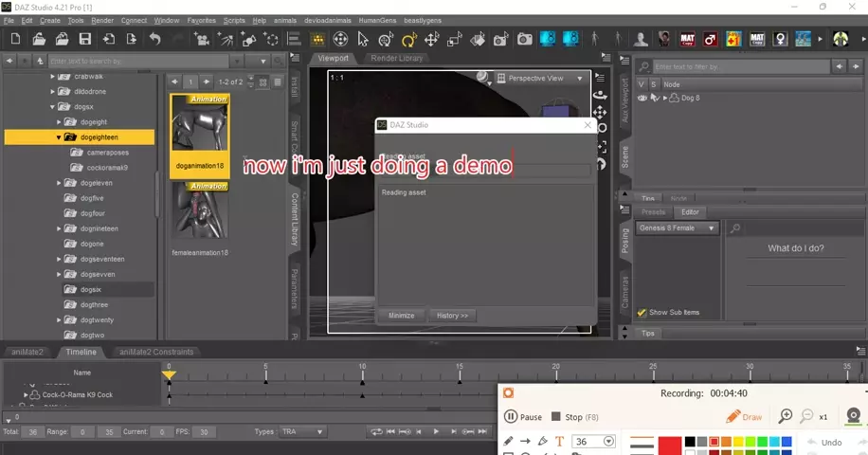The width and height of the screenshot is (868, 455).
Task: Pick the red color swatch in recorder
Action: (670, 444)
